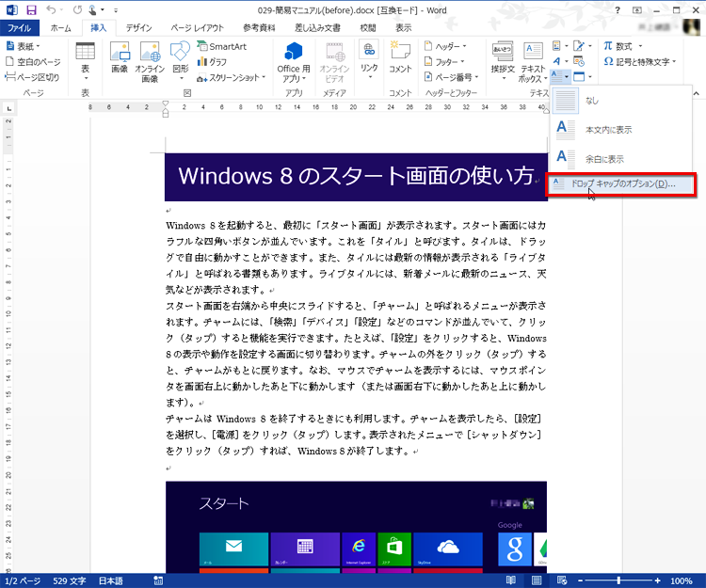Open the 図形 (shapes) dropdown
706x588 pixels.
click(180, 62)
